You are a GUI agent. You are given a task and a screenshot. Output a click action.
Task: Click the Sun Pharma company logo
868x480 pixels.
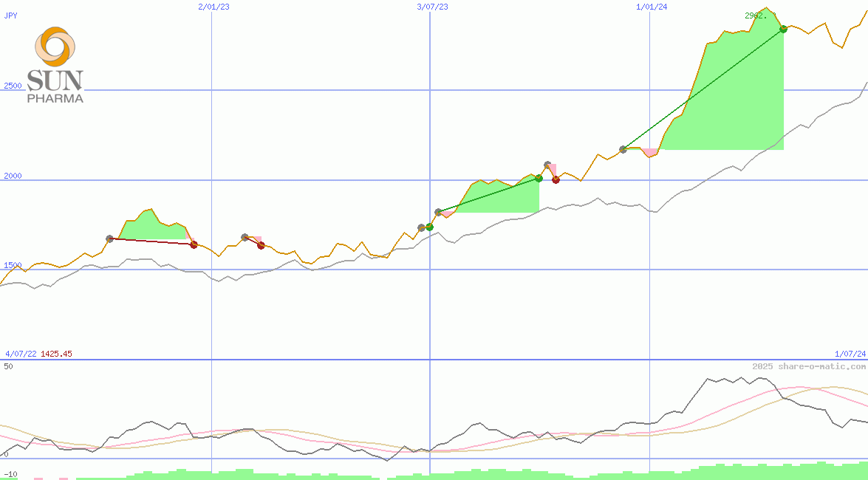coord(55,65)
